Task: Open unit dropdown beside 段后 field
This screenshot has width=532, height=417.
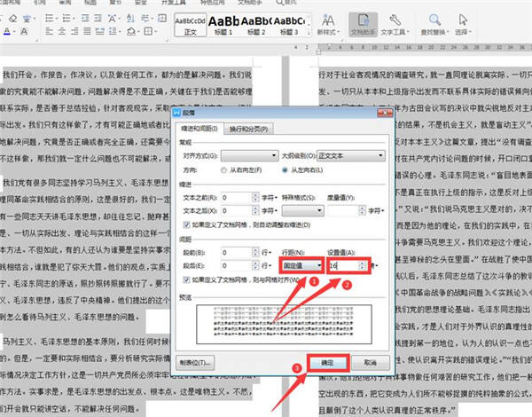Action: [266, 265]
